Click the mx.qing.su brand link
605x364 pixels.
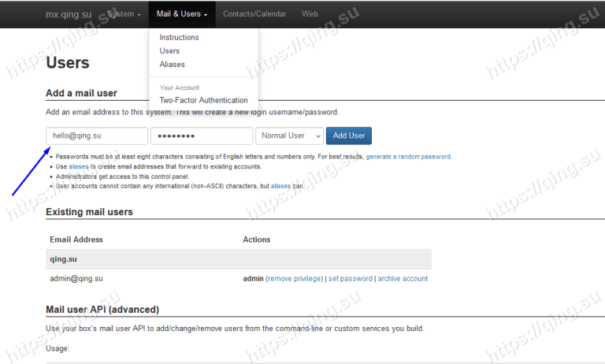69,14
